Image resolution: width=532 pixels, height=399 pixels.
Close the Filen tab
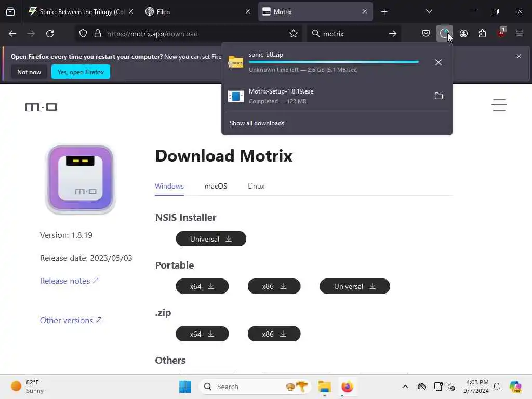pos(248,11)
